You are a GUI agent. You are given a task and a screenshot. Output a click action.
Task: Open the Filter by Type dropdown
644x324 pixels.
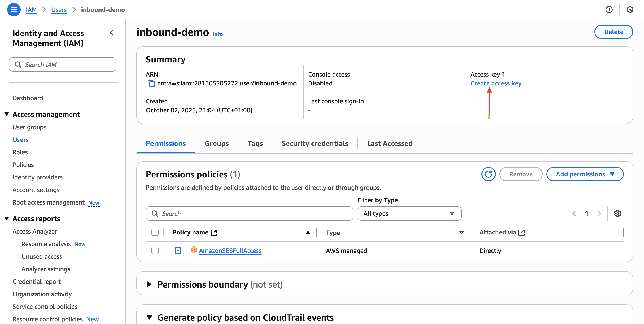click(x=409, y=213)
